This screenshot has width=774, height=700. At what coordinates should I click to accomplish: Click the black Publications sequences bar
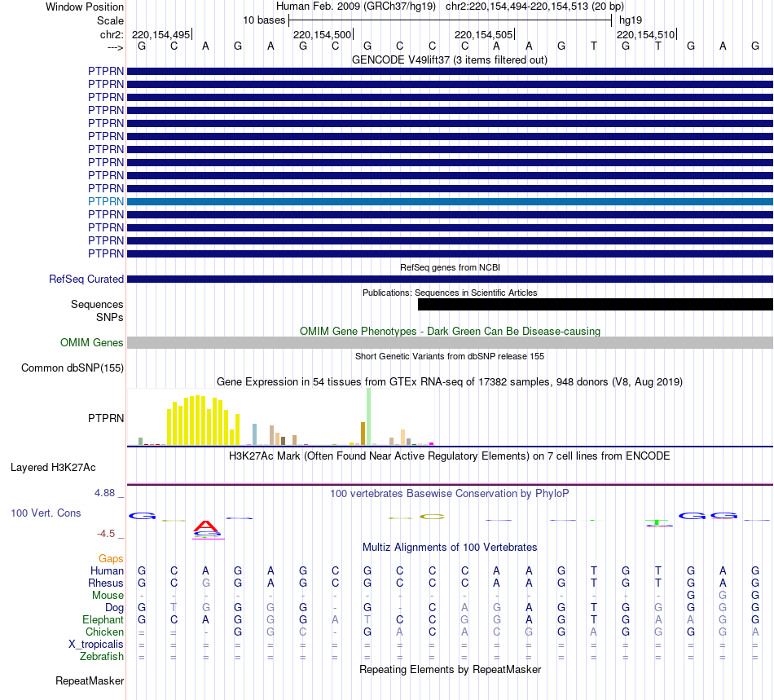tap(596, 304)
